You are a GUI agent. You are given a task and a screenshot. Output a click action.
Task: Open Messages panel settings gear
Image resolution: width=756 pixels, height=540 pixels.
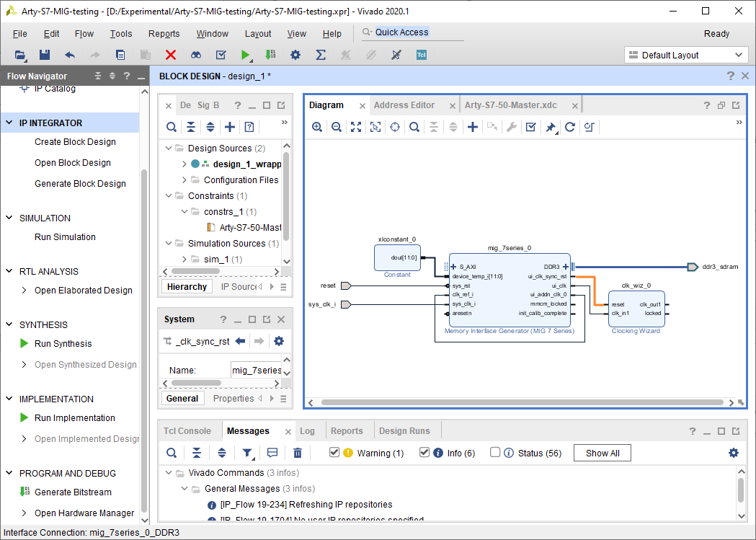tap(734, 453)
